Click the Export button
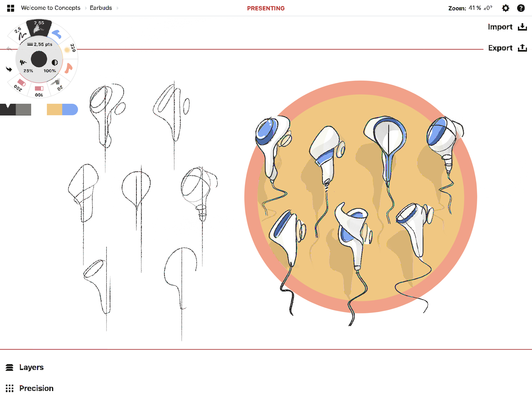The image size is (532, 399). click(x=508, y=48)
